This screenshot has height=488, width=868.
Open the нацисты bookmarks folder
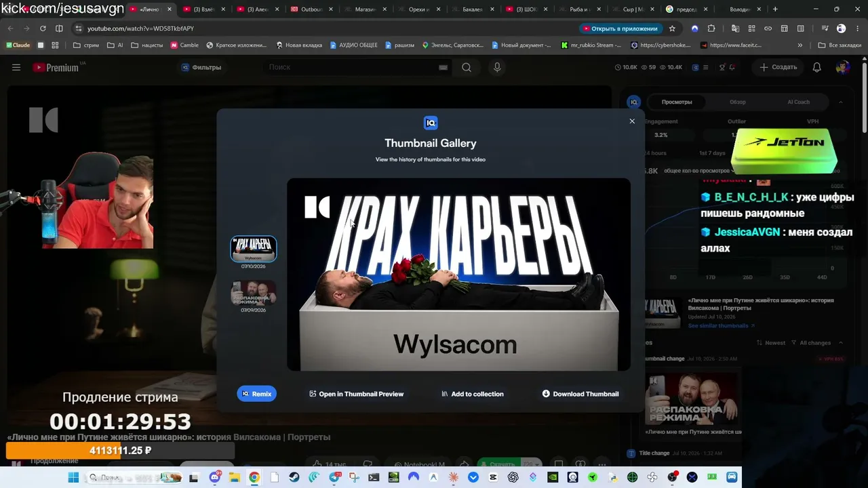click(146, 45)
